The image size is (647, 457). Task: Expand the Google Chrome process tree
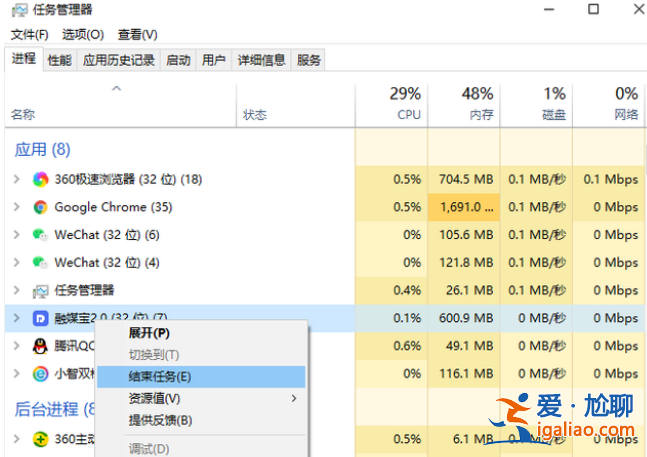click(x=16, y=208)
